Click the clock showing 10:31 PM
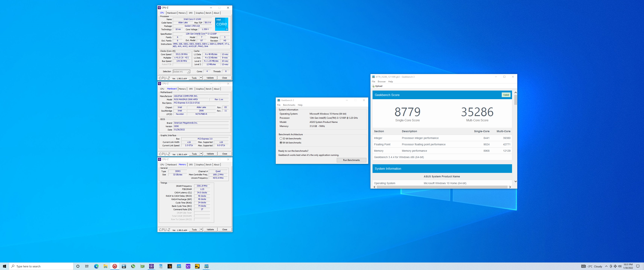This screenshot has width=644, height=270. point(628,266)
